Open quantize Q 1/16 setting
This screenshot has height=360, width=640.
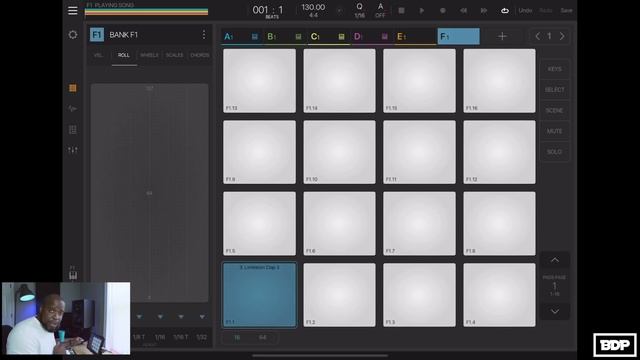tap(359, 11)
